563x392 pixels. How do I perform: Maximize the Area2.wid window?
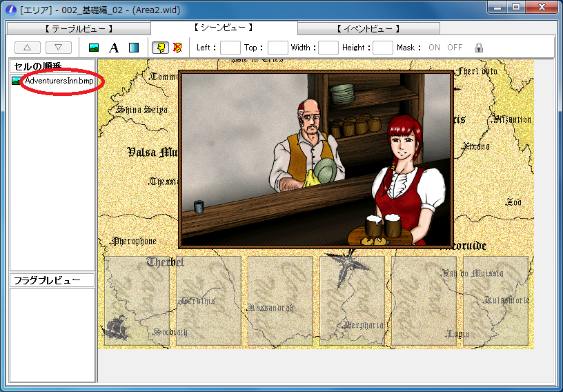tap(516, 7)
